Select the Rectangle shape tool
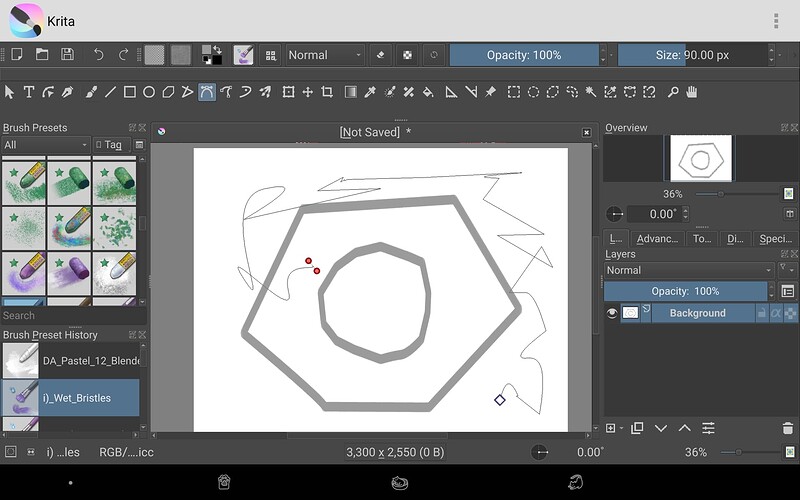 click(x=129, y=92)
